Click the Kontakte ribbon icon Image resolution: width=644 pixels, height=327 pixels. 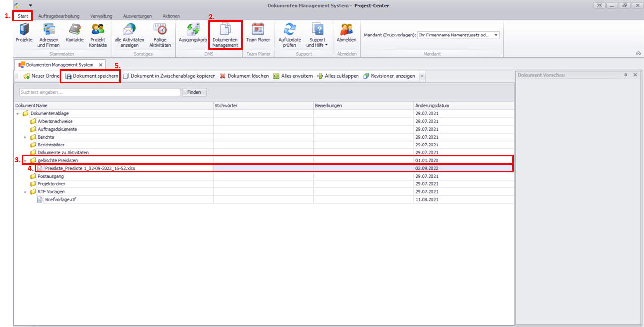(74, 35)
